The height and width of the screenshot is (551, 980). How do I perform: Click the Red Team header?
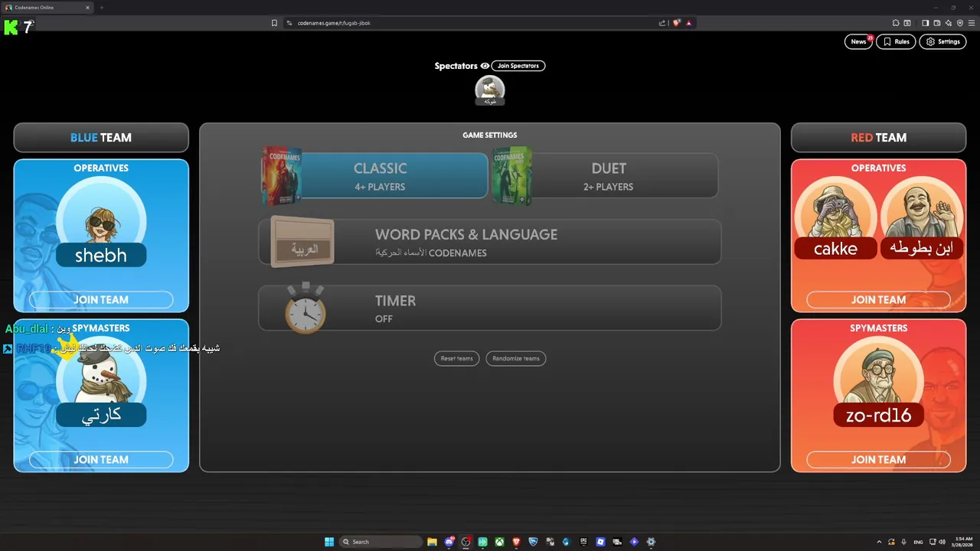(878, 138)
